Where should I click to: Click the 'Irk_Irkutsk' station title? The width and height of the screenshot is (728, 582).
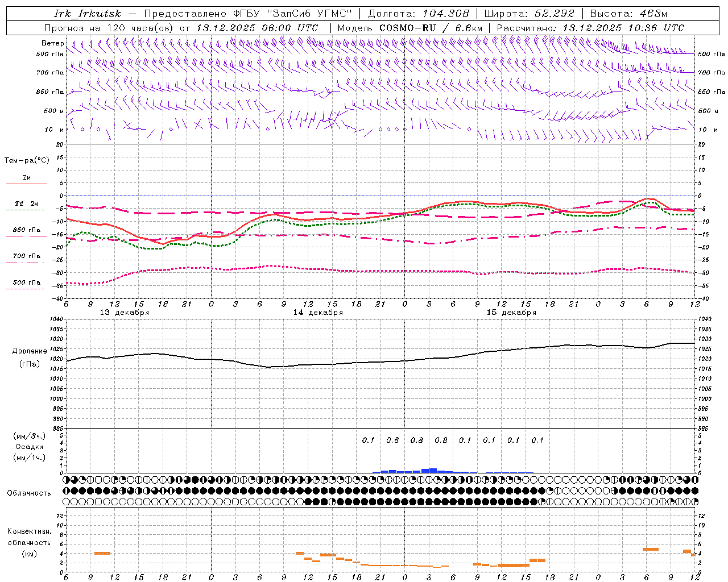click(87, 14)
